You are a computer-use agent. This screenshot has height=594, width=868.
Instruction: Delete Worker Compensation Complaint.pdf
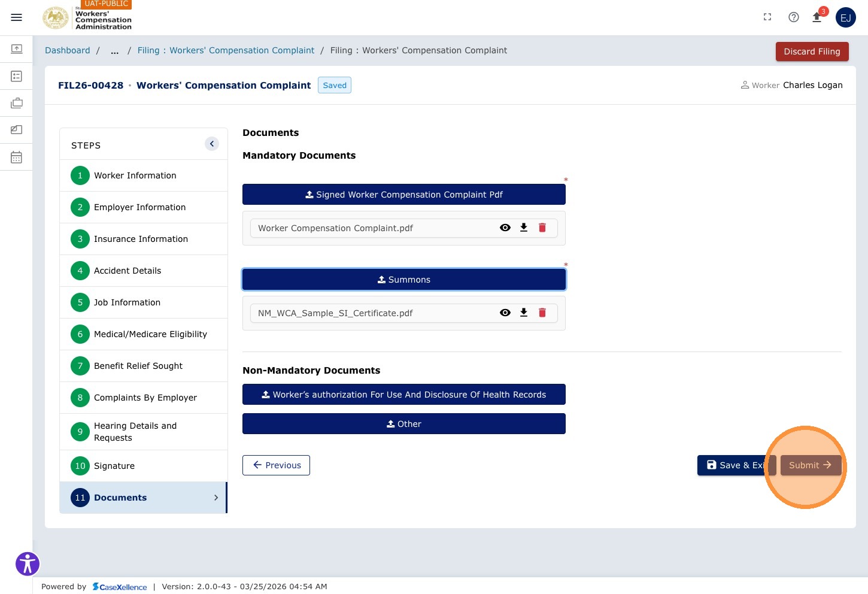pyautogui.click(x=542, y=228)
